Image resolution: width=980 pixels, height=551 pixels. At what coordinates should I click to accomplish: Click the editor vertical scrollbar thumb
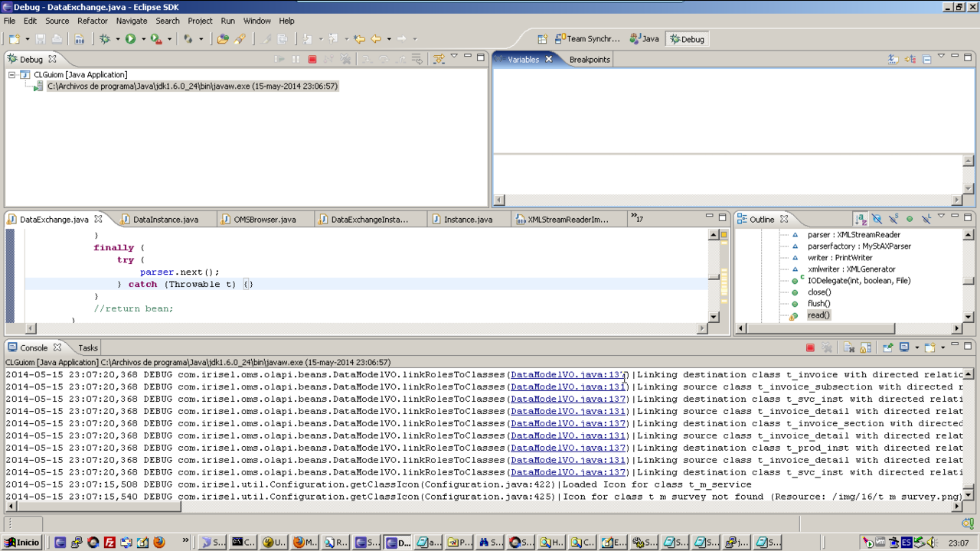coord(714,278)
